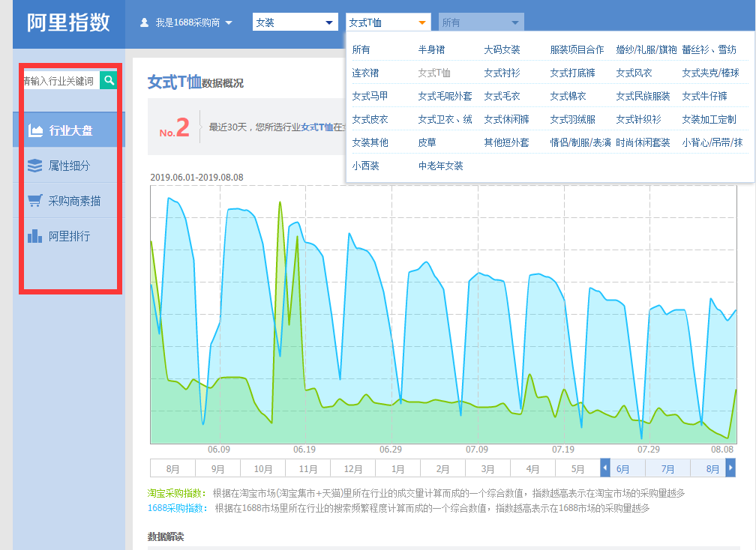
Task: Click the 数据解读 heading
Action: 165,537
